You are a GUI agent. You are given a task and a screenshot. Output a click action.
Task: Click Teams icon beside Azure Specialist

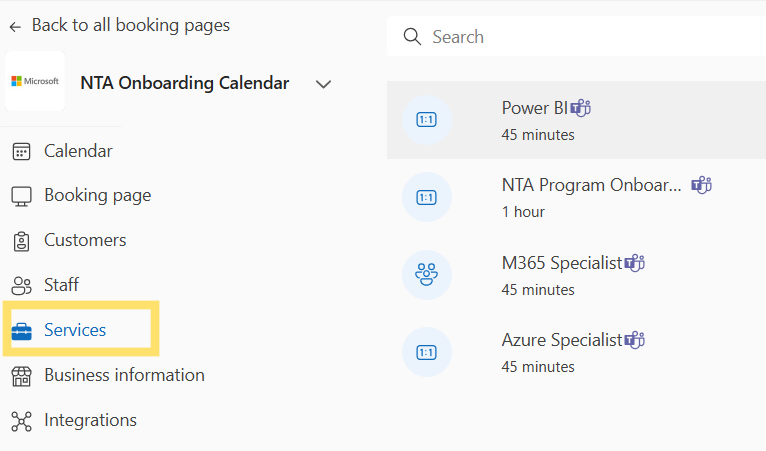635,340
